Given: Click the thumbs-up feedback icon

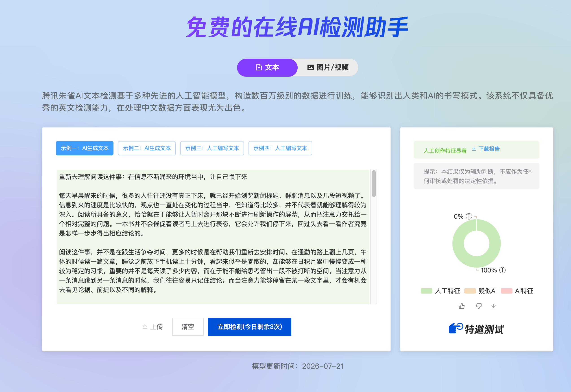Looking at the screenshot, I should tap(462, 306).
